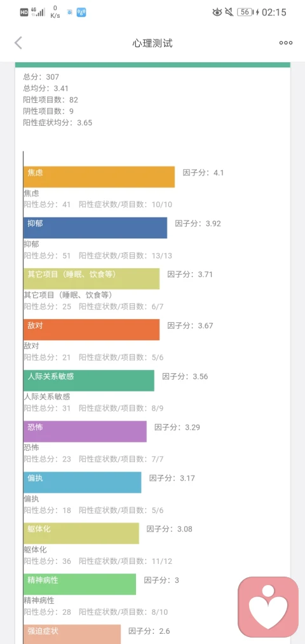Tap the blue hotspot status icon
The height and width of the screenshot is (644, 305).
click(81, 12)
